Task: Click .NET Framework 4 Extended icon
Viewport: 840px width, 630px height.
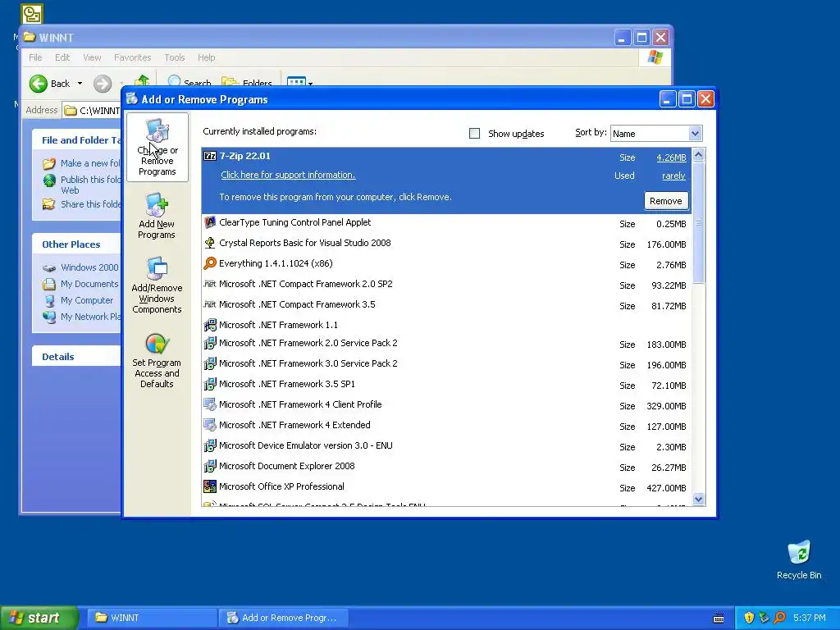Action: point(210,426)
